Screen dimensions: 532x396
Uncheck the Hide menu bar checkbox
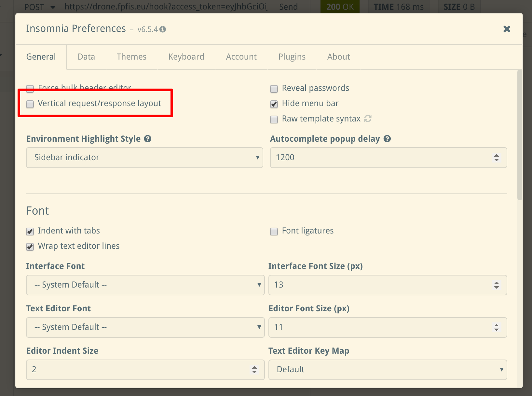[x=274, y=104]
